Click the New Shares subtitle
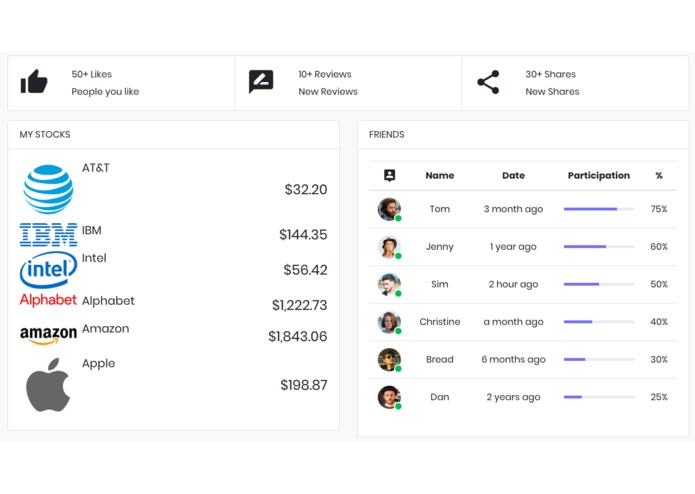This screenshot has width=695, height=494. [x=552, y=92]
